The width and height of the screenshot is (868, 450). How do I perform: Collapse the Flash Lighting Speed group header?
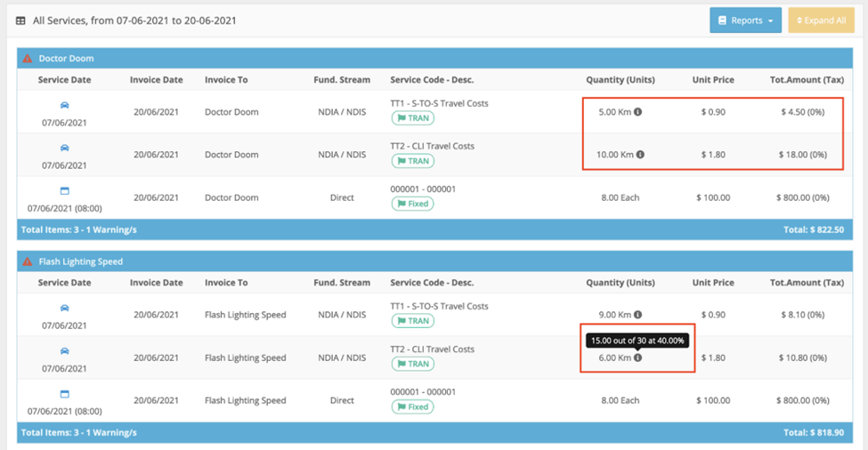pyautogui.click(x=434, y=261)
